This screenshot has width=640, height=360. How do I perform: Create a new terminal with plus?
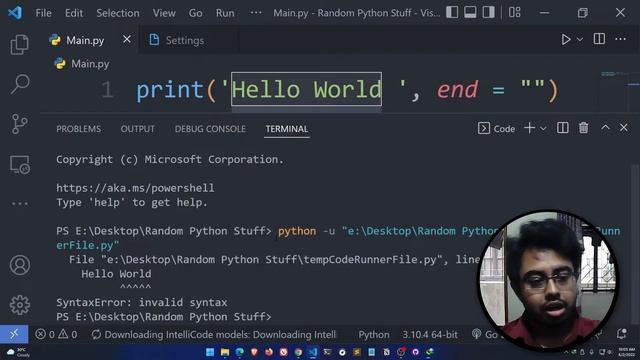(529, 128)
